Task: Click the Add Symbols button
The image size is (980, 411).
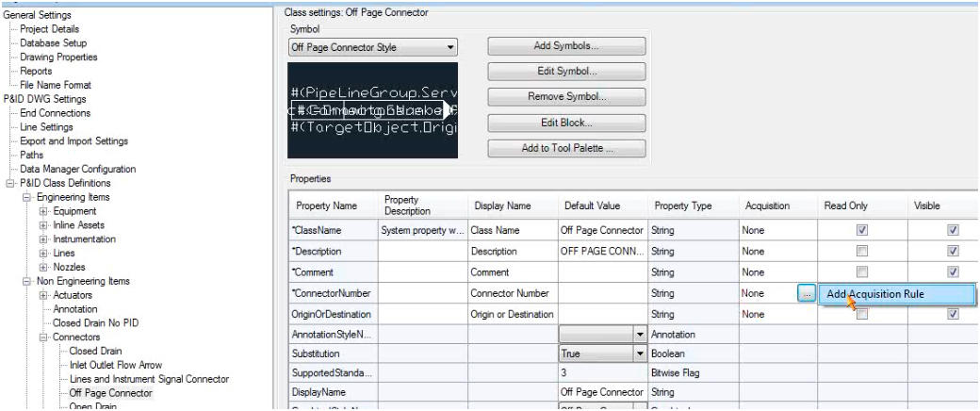Action: (x=566, y=45)
